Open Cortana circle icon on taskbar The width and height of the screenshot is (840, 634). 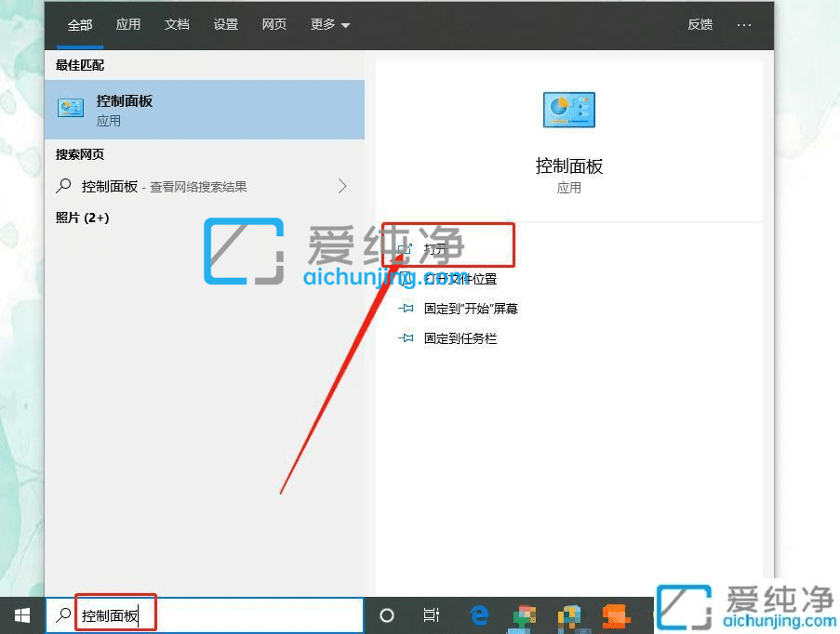pyautogui.click(x=387, y=615)
